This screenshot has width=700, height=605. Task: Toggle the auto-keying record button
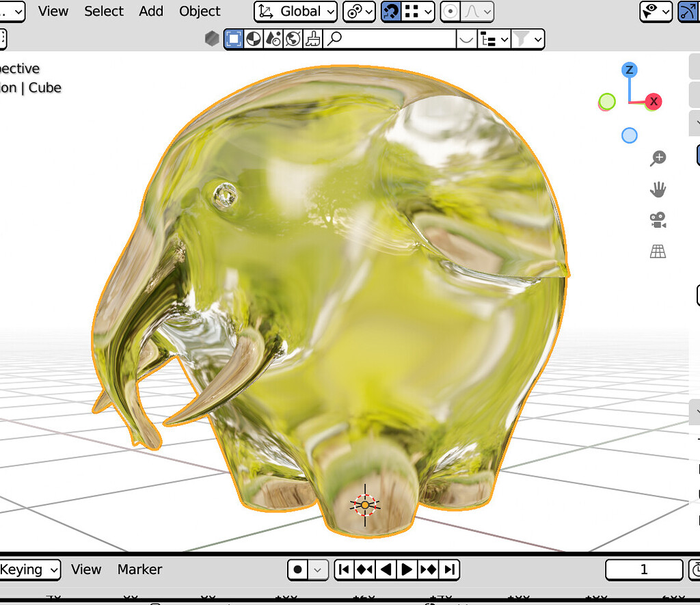pos(298,569)
